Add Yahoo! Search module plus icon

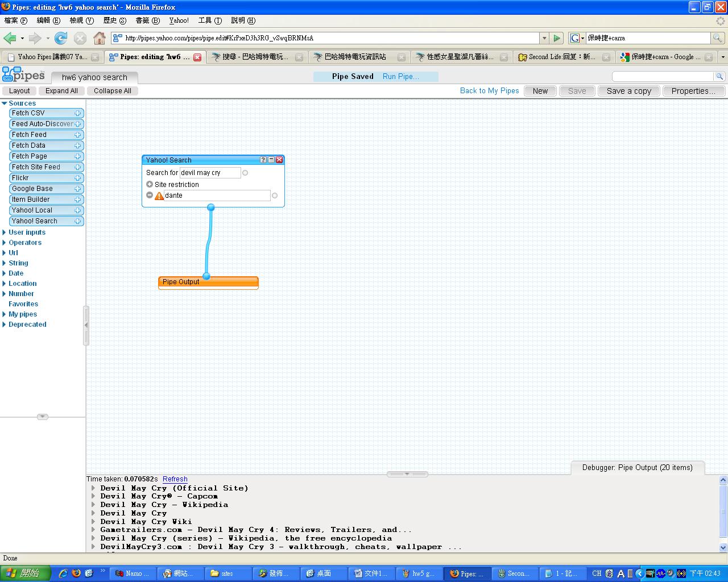pos(77,221)
